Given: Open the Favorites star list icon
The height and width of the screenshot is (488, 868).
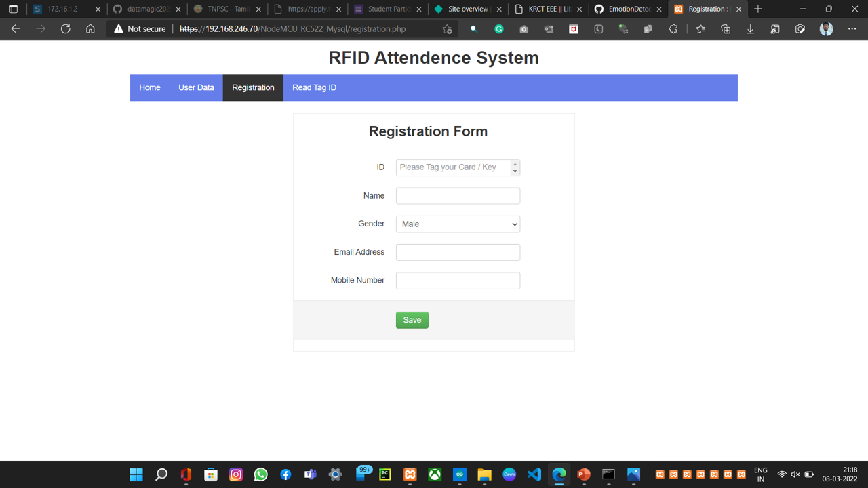Looking at the screenshot, I should (701, 29).
